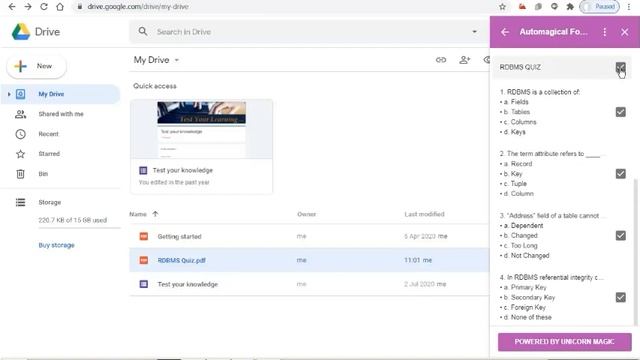Close the Automagical Forms panel
Viewport: 640px width, 360px height.
click(624, 32)
